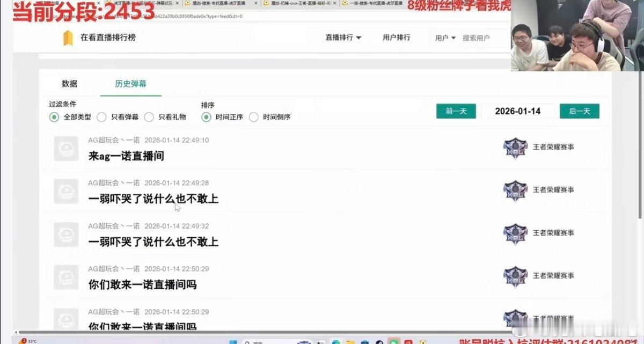
Task: Open 王者荣耀赛事 link on the 22:49:28 row
Action: 553,190
